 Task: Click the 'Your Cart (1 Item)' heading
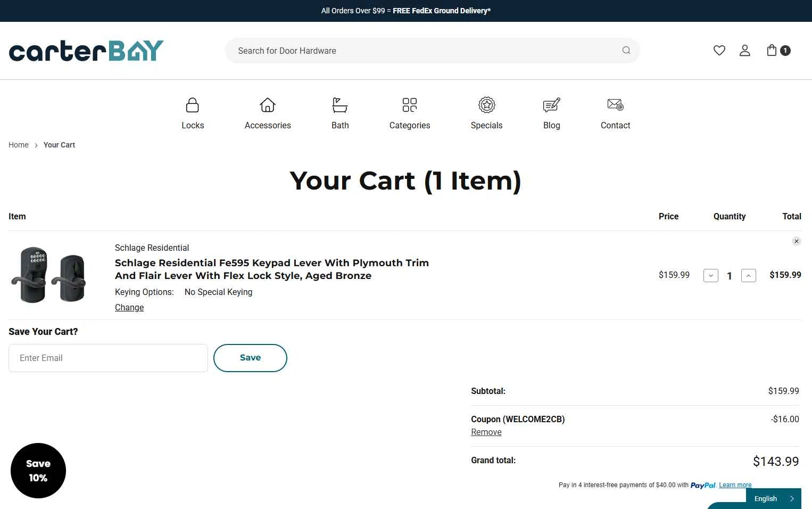click(x=405, y=180)
